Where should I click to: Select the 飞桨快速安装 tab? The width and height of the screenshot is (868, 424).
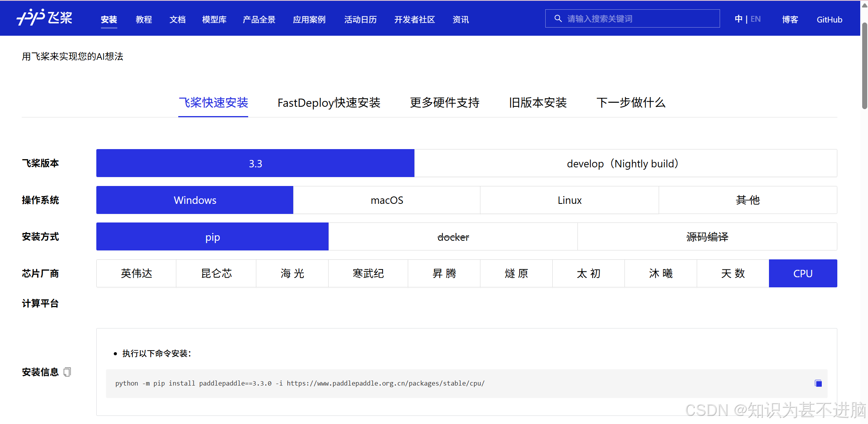coord(213,103)
